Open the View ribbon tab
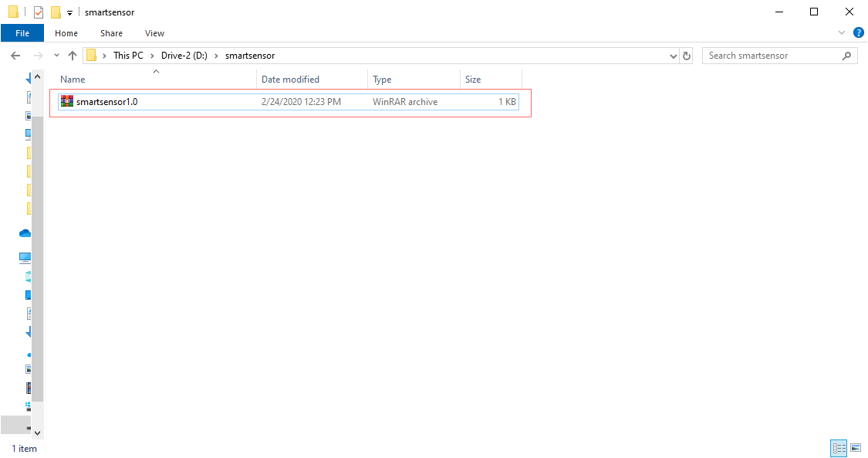The image size is (868, 458). point(154,33)
